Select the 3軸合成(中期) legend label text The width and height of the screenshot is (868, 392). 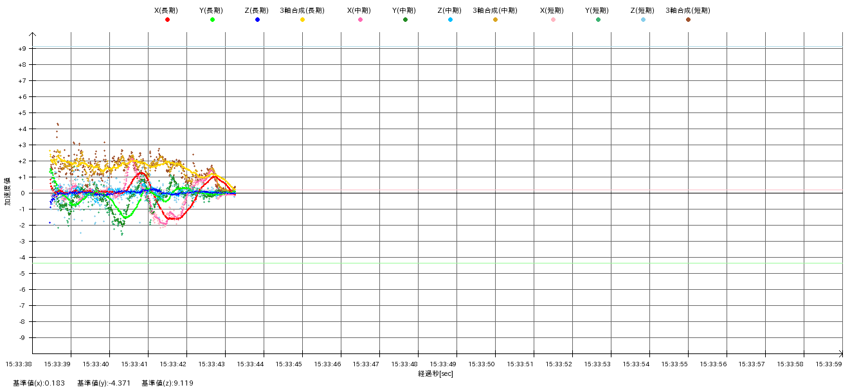(495, 10)
